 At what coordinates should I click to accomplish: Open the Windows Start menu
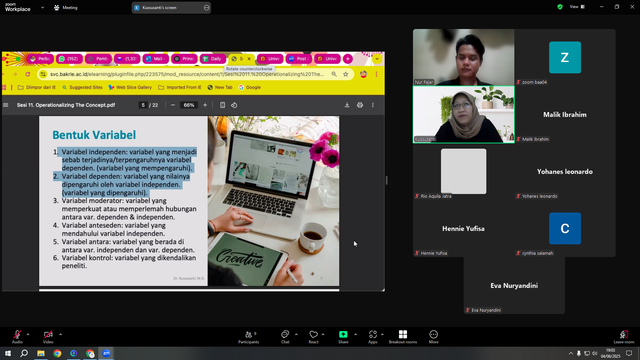(x=8, y=353)
